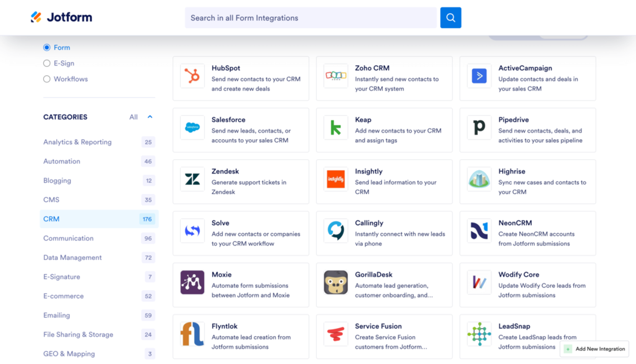Viewport: 636px width, 364px height.
Task: Select the CRM category
Action: pyautogui.click(x=99, y=219)
